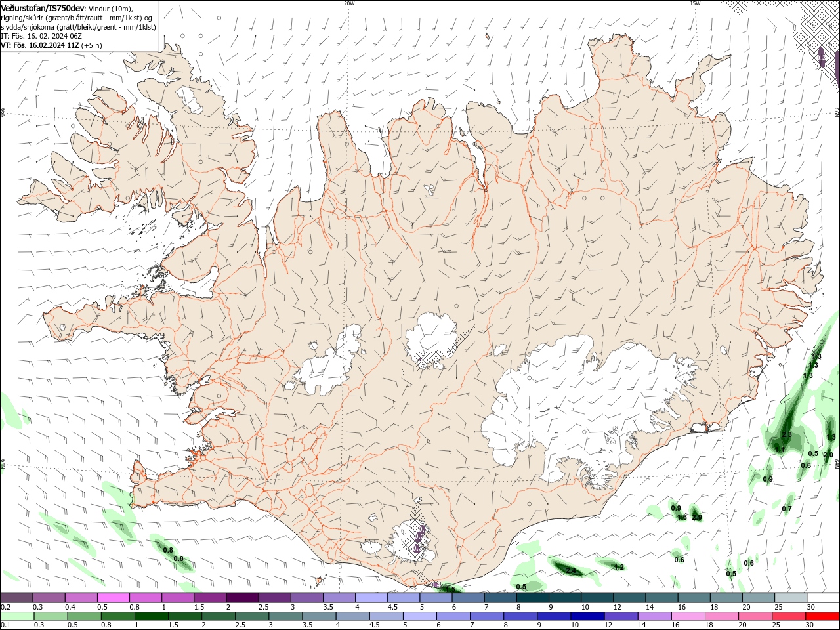Viewport: 840px width, 630px height.
Task: Click the 15W longitude label
Action: pyautogui.click(x=695, y=3)
